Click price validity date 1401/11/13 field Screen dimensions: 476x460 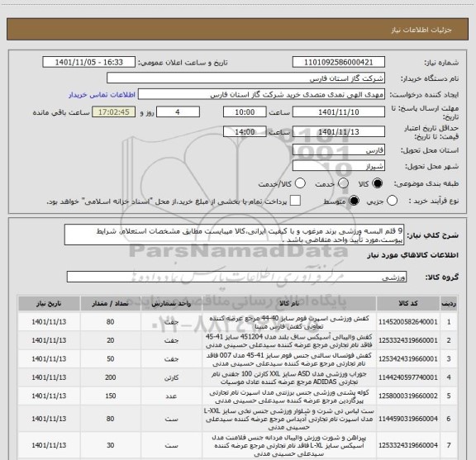coord(339,131)
